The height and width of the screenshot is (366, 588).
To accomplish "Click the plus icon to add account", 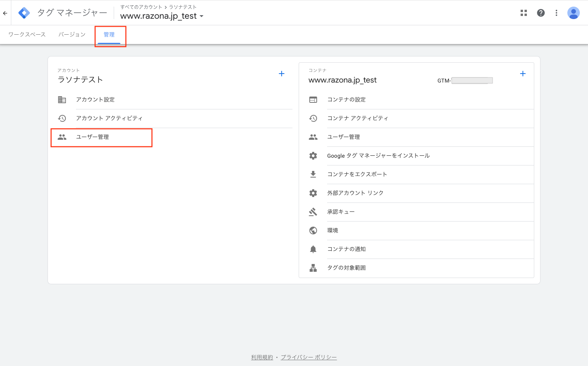I will 282,74.
